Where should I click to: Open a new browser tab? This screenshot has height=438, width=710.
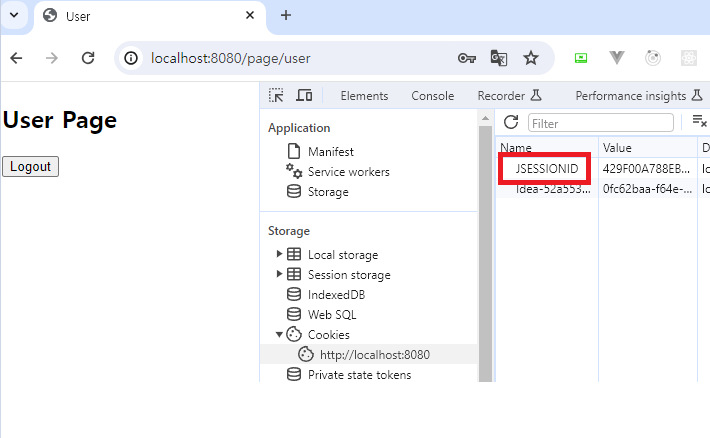pos(286,15)
